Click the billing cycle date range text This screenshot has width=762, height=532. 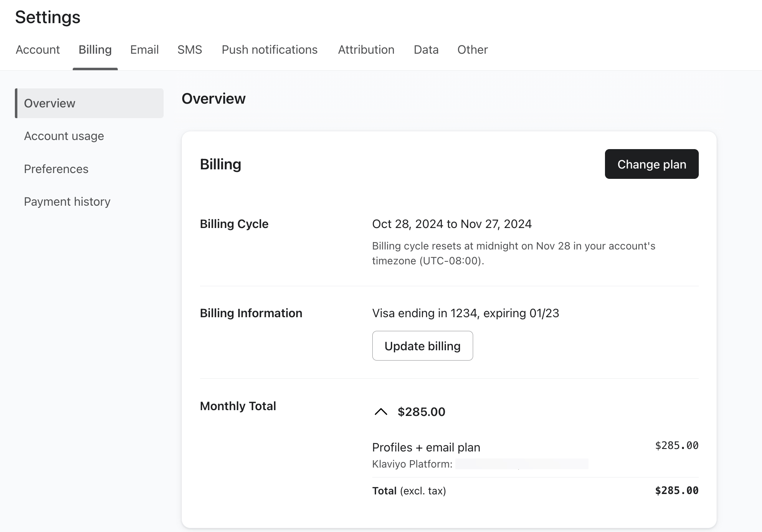[452, 224]
